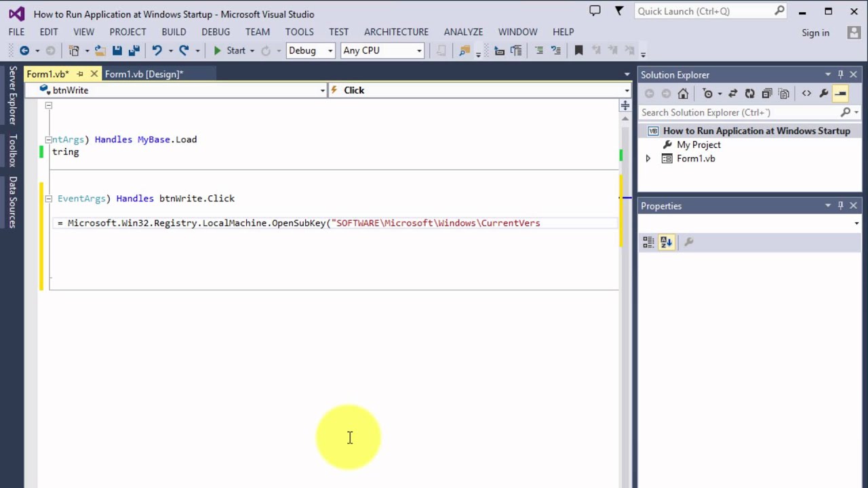Open the feedback speech bubble icon
The image size is (868, 488).
[595, 11]
